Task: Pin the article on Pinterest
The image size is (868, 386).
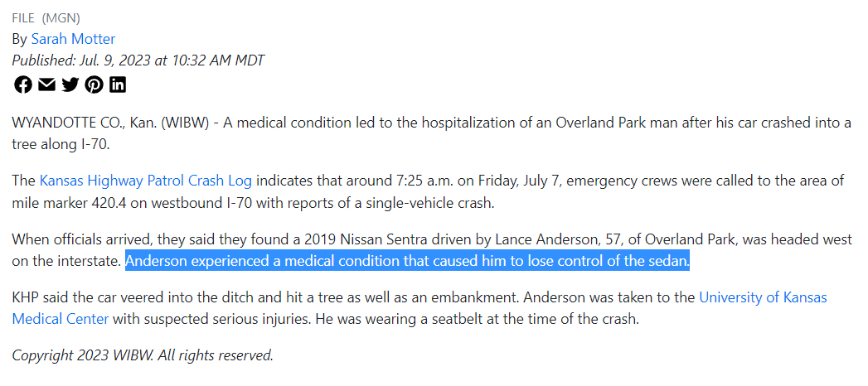Action: point(94,84)
